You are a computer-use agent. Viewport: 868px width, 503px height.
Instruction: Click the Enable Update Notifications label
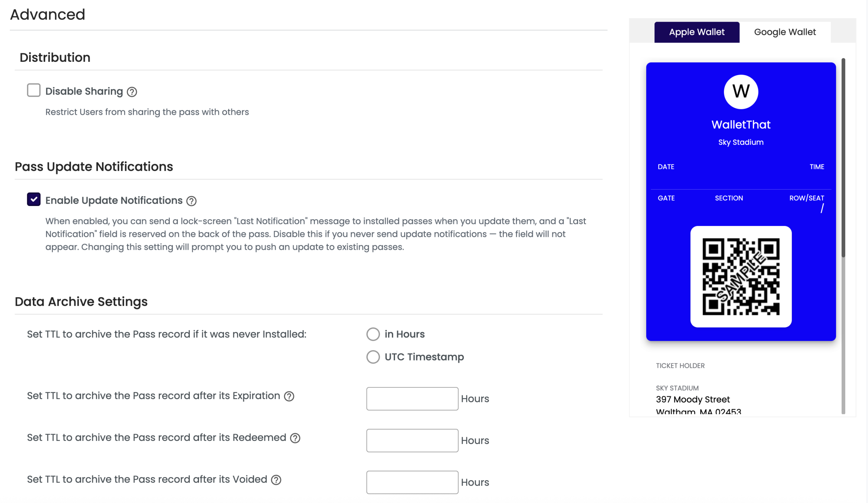pos(114,201)
